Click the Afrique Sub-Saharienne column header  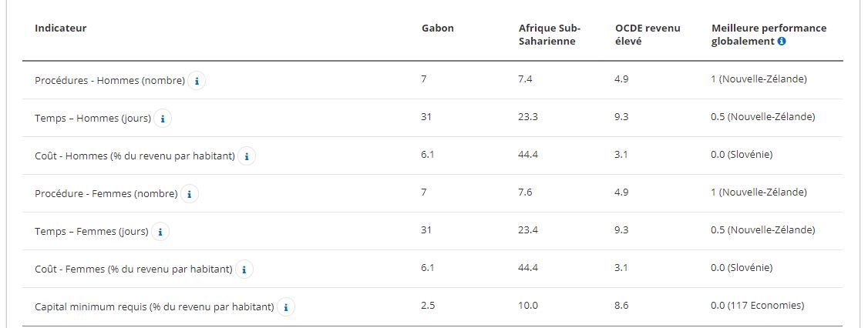tap(549, 35)
